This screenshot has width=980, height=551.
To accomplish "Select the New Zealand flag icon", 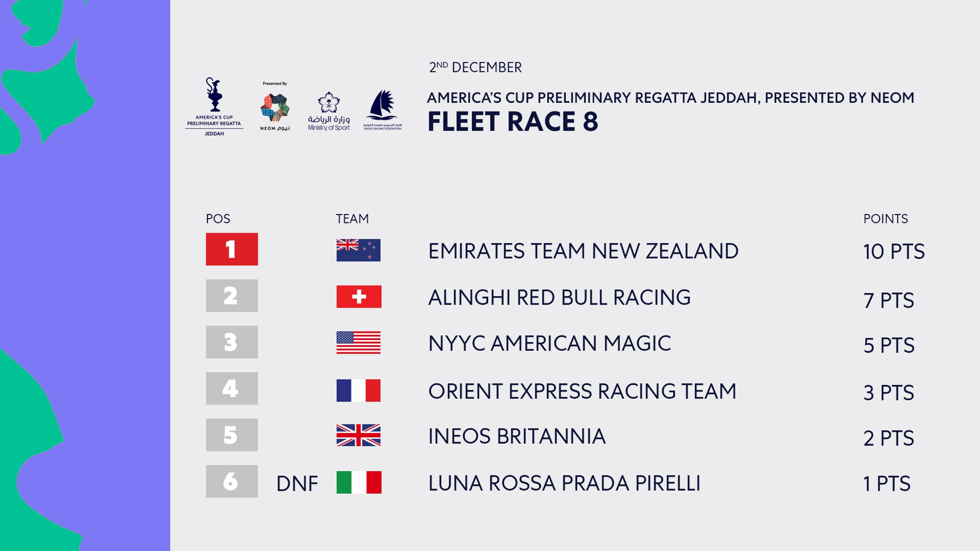I will (359, 250).
